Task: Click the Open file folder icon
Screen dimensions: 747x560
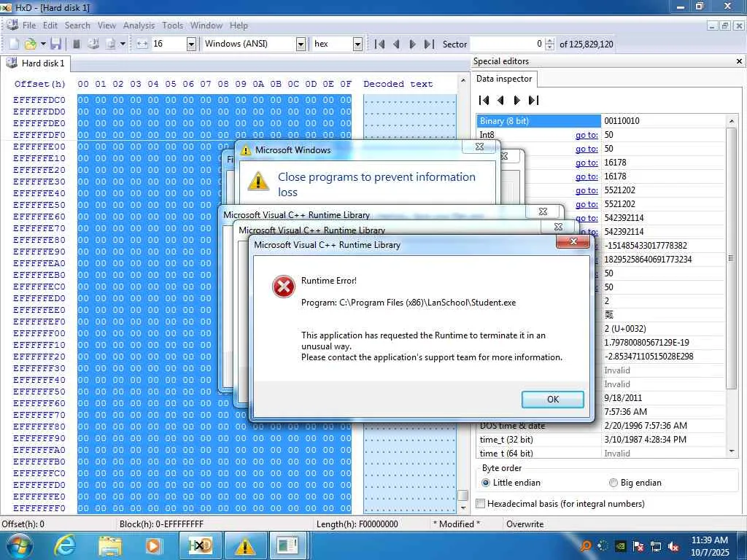Action: tap(30, 44)
